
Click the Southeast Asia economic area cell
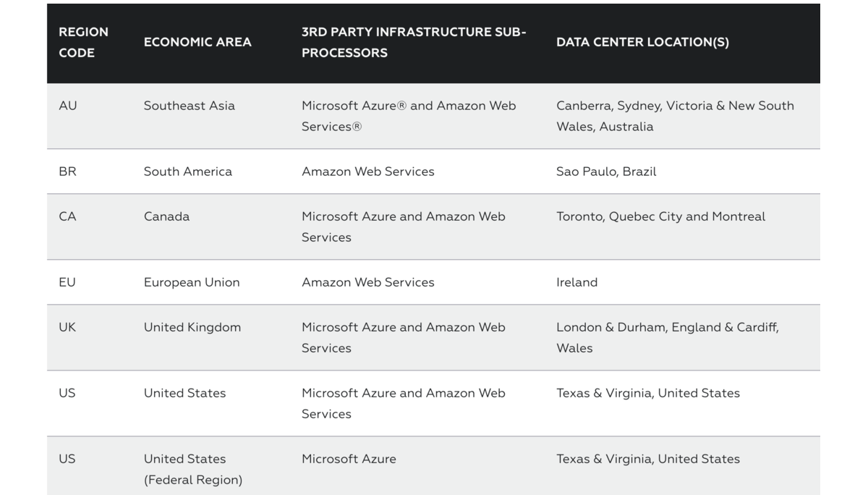190,106
